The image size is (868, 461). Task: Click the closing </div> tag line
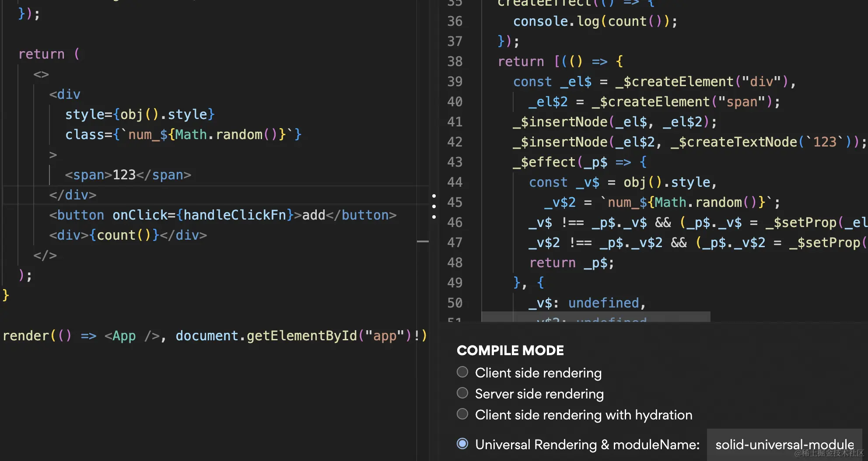point(73,195)
